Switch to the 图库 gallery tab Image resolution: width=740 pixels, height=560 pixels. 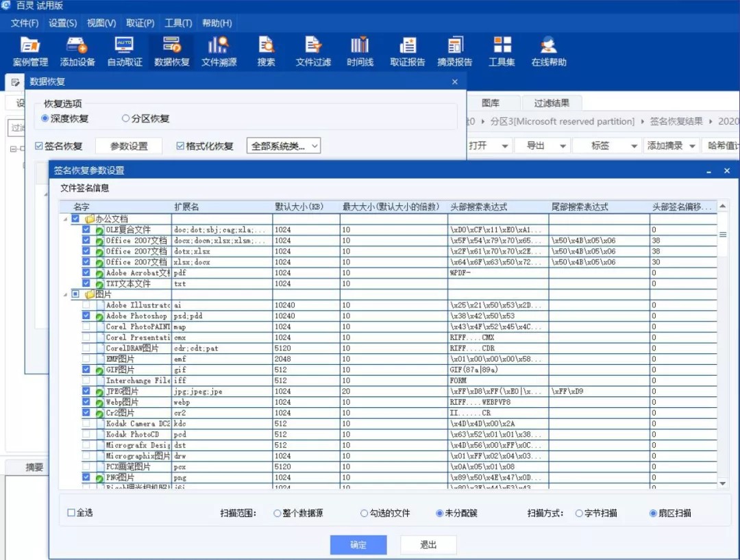pos(491,103)
